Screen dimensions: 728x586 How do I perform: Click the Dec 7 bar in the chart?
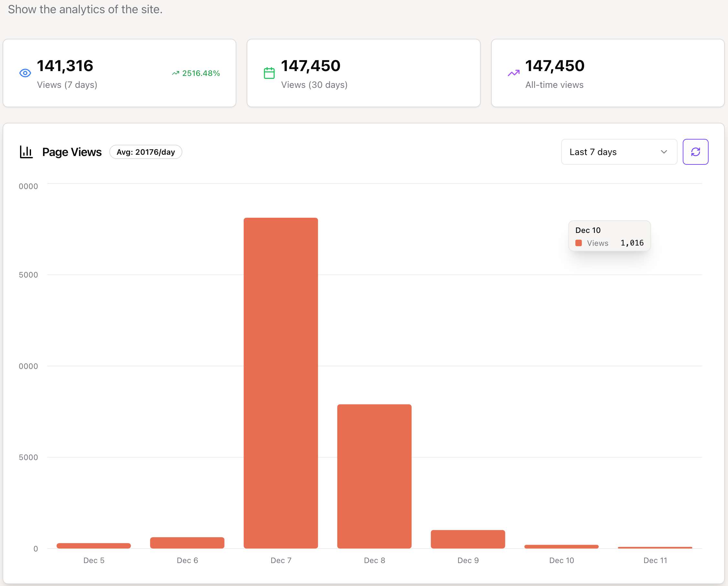click(x=281, y=383)
